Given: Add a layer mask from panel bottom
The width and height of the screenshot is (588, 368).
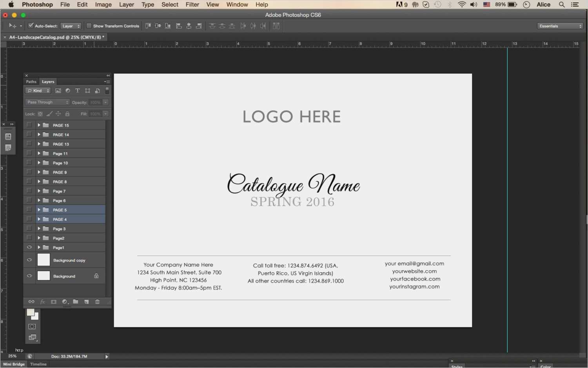Looking at the screenshot, I should (54, 302).
